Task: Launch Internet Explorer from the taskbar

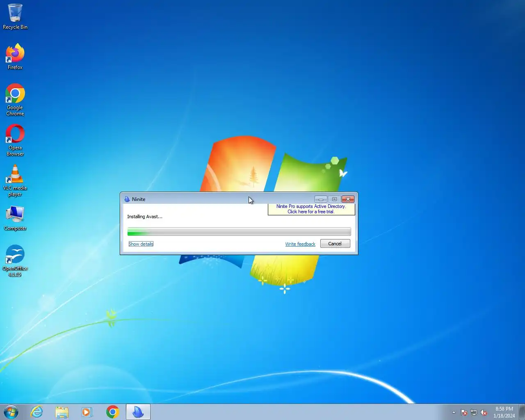Action: [37, 412]
